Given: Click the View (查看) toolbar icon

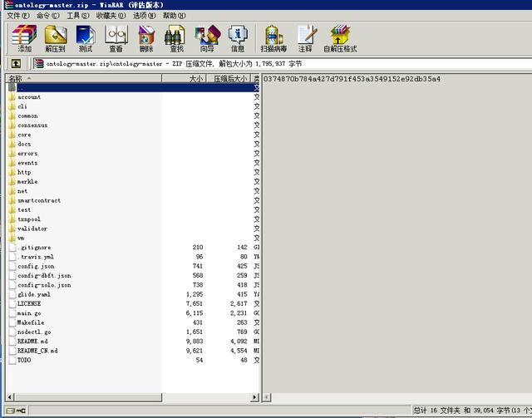Looking at the screenshot, I should pyautogui.click(x=116, y=38).
